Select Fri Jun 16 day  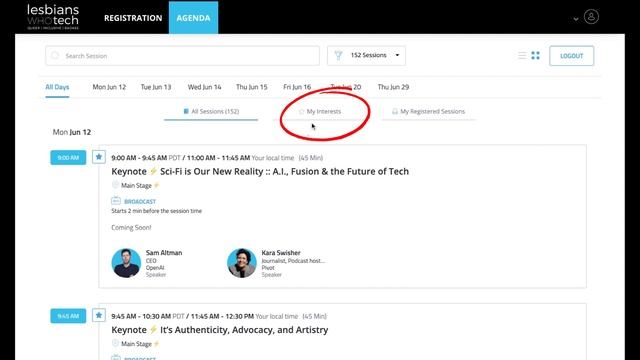(x=297, y=87)
